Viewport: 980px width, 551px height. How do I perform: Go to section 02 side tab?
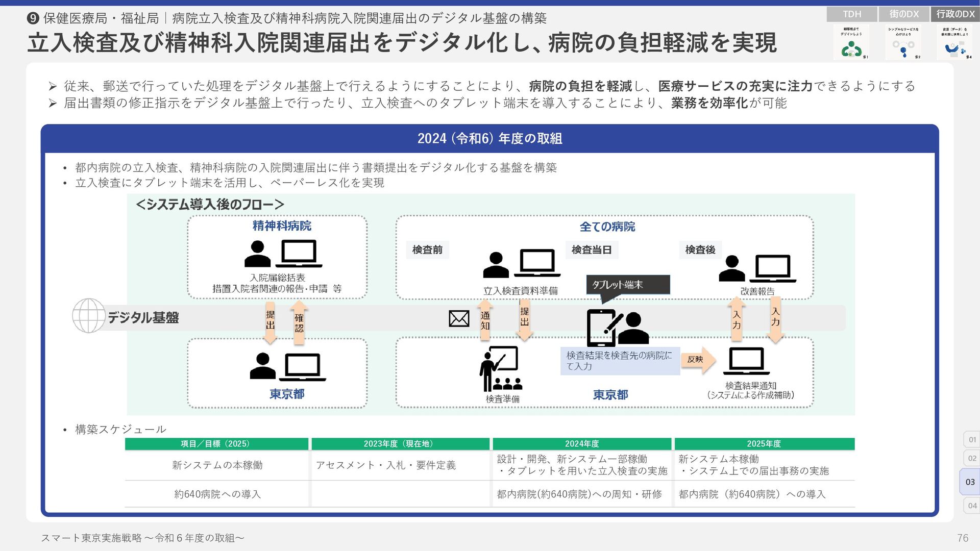coord(972,458)
